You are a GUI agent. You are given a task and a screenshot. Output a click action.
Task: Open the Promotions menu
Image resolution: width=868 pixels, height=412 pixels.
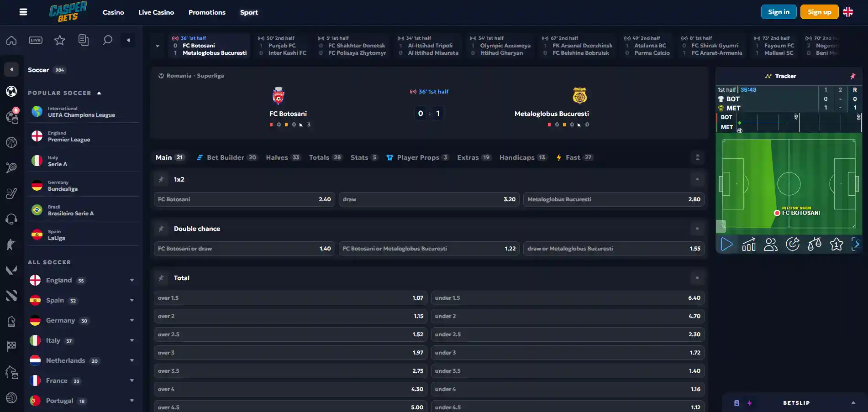coord(207,12)
